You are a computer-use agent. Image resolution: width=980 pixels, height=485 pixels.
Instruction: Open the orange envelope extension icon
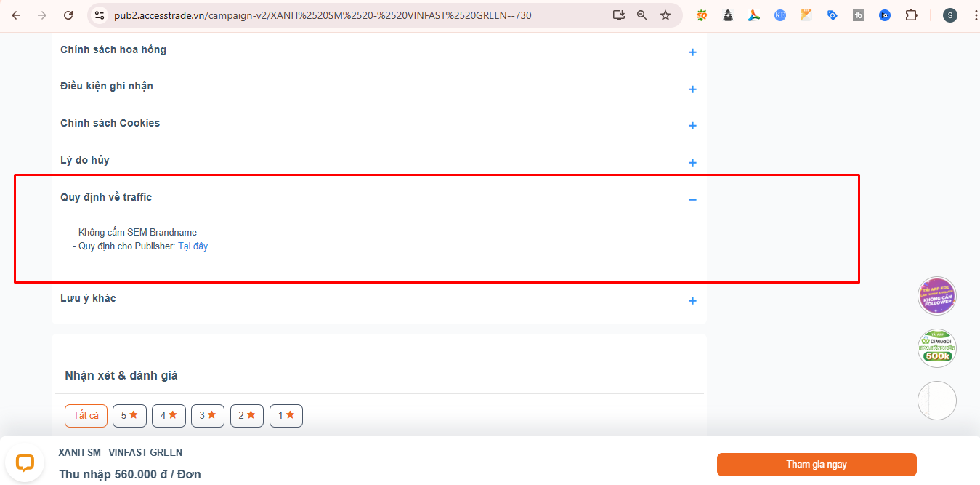(806, 15)
